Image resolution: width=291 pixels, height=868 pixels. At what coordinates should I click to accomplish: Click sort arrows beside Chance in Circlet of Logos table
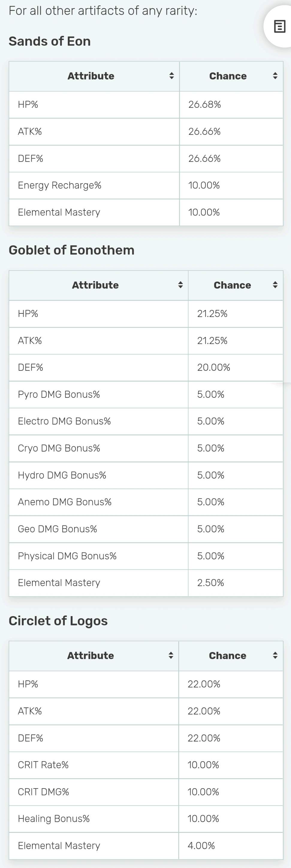[x=275, y=655]
